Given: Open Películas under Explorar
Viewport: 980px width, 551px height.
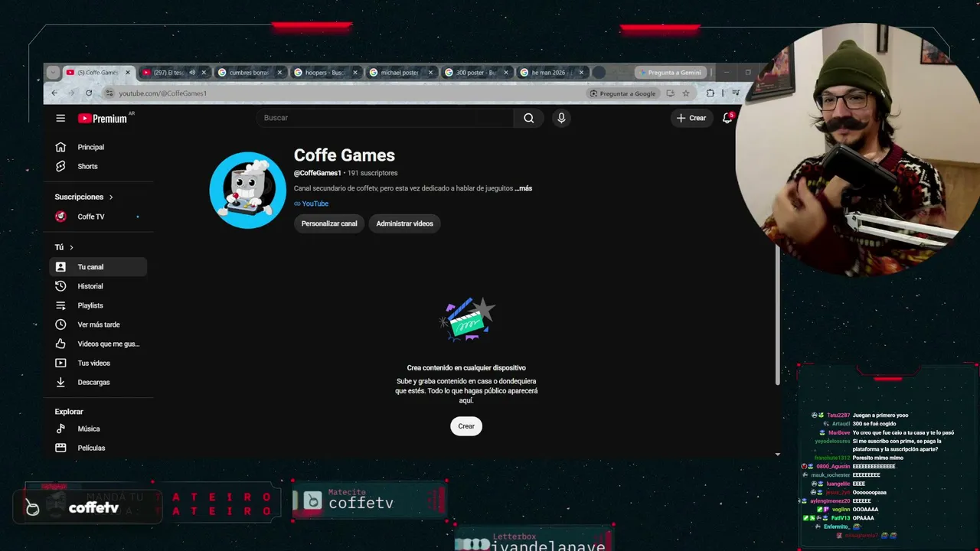Looking at the screenshot, I should pos(98,448).
